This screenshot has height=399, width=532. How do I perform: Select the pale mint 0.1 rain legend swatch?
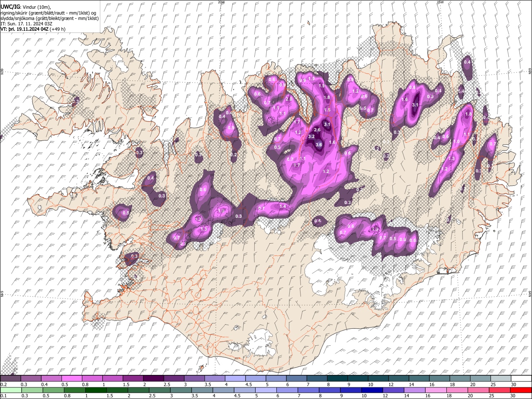tap(11, 390)
